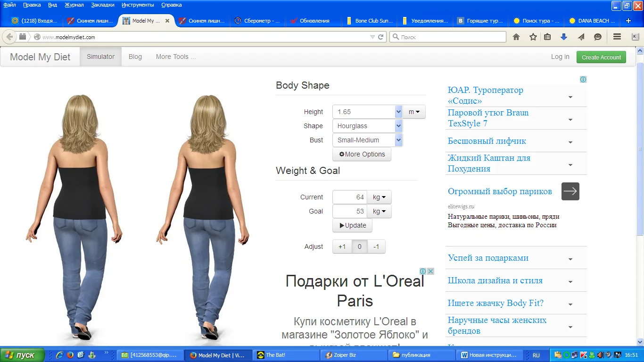Viewport: 644px width, 362px height.
Task: Show bookmarks list icon in toolbar
Action: pos(547,37)
